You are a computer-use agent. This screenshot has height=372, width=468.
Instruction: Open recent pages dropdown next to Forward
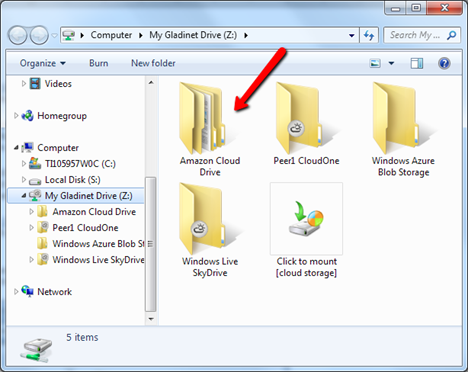pos(54,35)
